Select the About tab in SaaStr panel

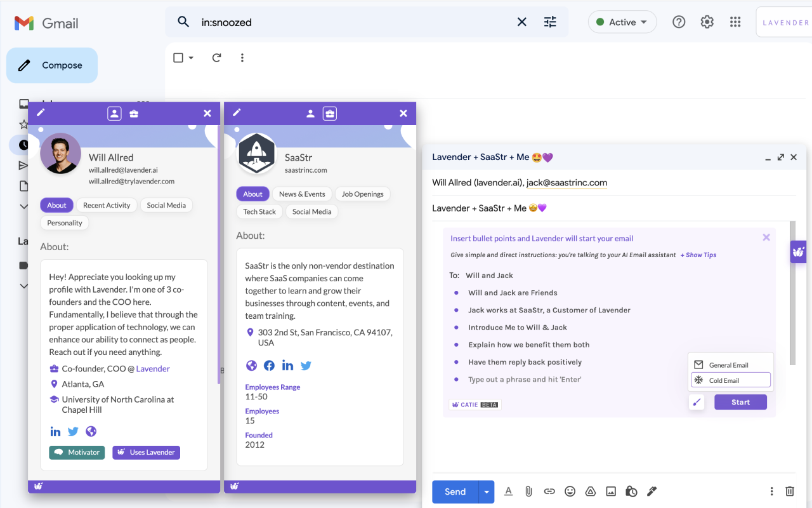pyautogui.click(x=252, y=194)
